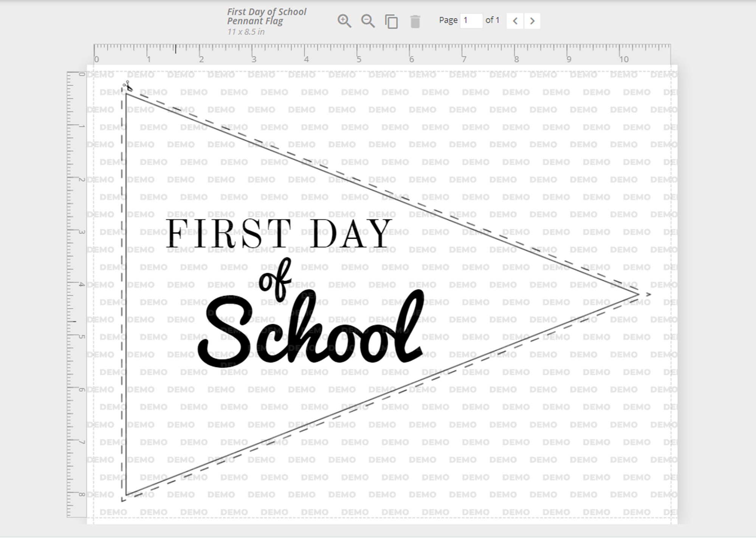Zoom out of the pennant design
This screenshot has height=538, width=756.
click(x=368, y=22)
